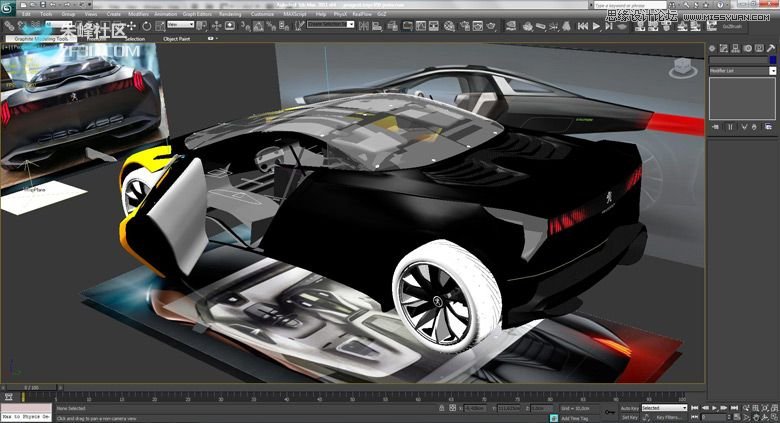Click Configure Modifier Sets icon
The width and height of the screenshot is (780, 423).
pyautogui.click(x=770, y=127)
